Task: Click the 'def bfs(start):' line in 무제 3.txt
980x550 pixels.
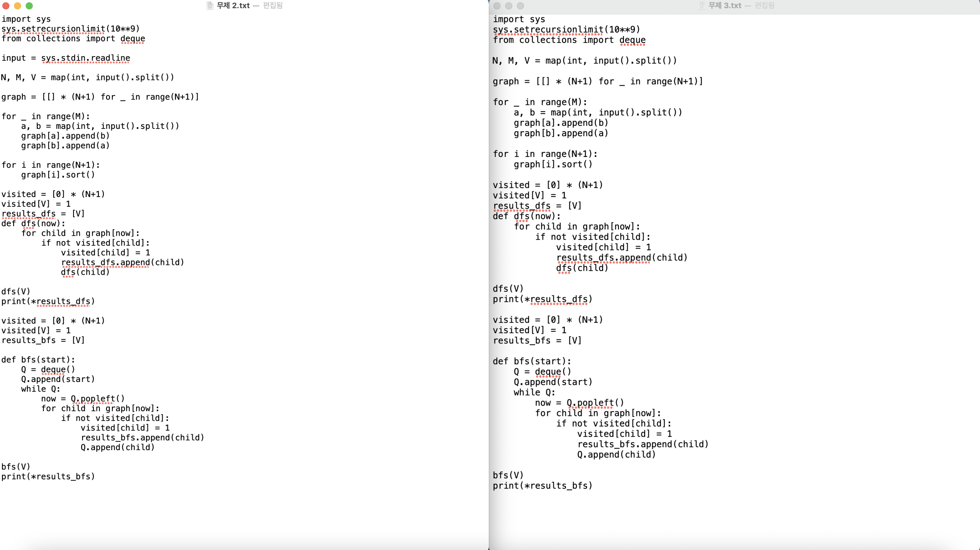Action: (x=532, y=361)
